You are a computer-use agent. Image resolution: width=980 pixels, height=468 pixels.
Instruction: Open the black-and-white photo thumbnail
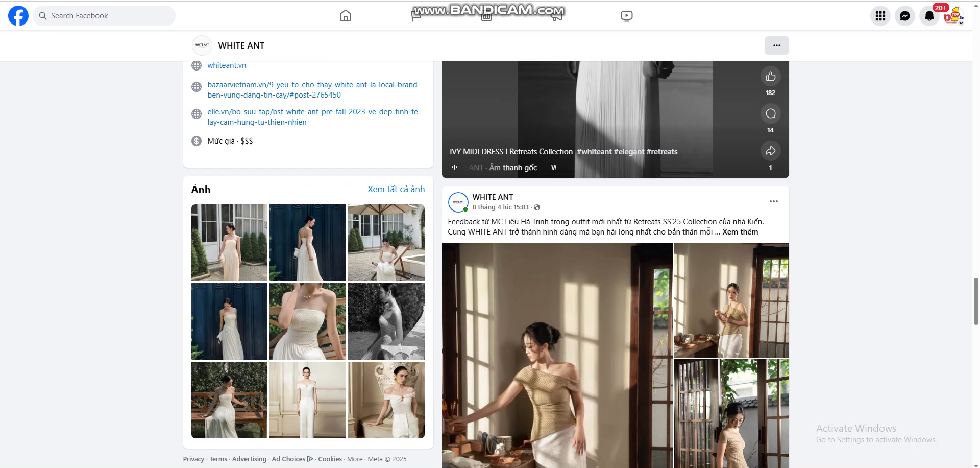point(386,321)
